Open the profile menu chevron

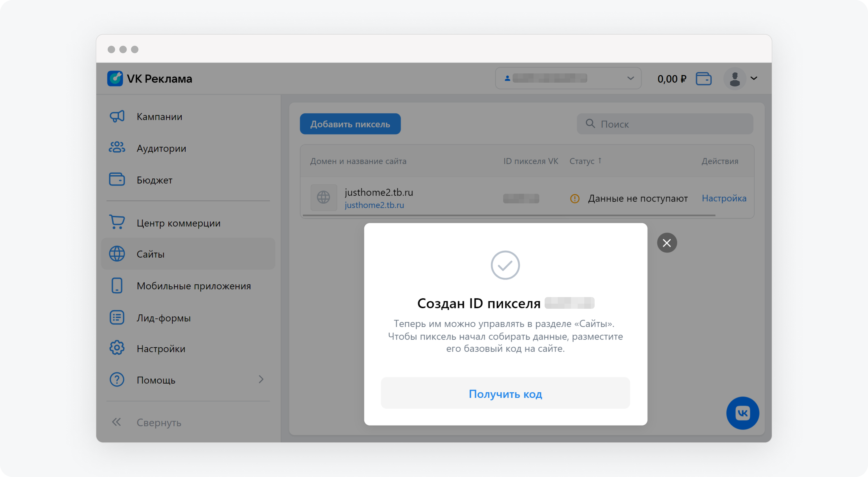coord(754,78)
